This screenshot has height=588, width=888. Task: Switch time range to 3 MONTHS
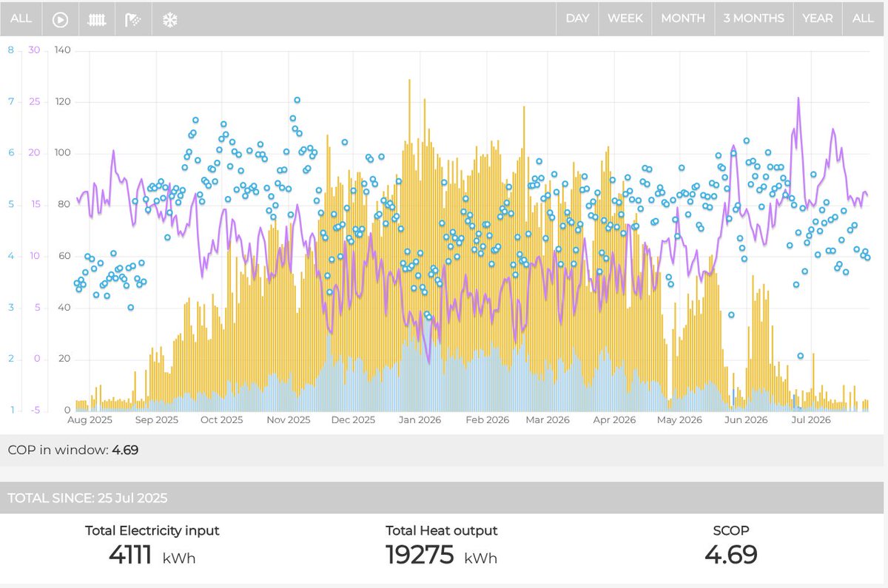753,18
